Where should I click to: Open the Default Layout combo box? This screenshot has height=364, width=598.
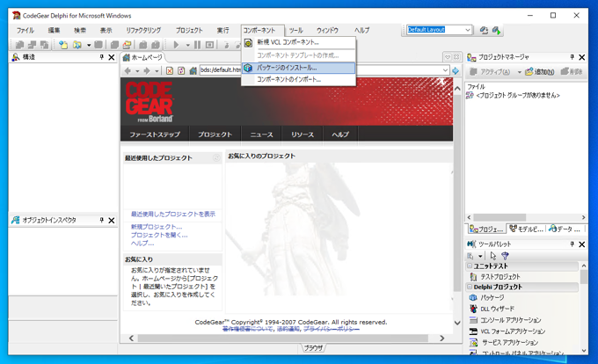(x=439, y=30)
